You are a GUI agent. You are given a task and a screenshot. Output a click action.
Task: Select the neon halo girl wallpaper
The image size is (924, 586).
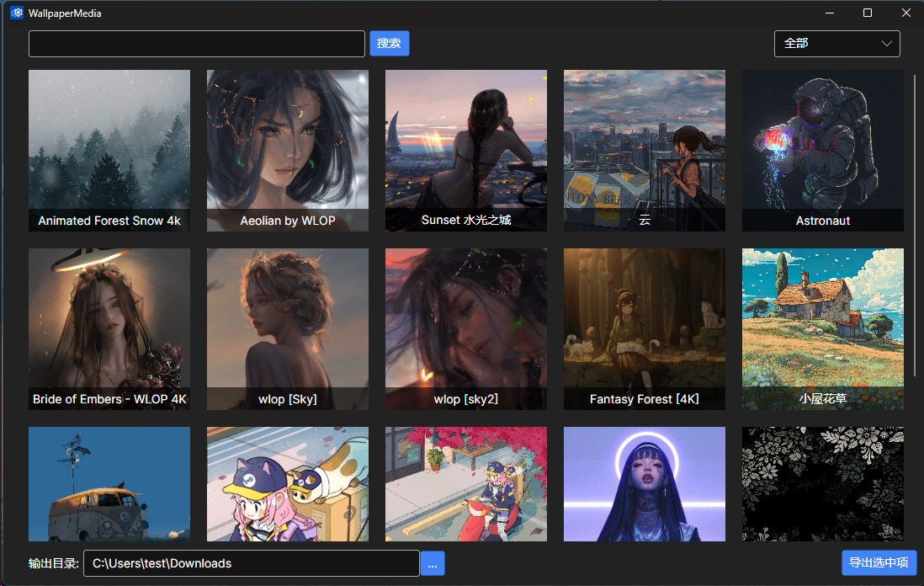645,484
